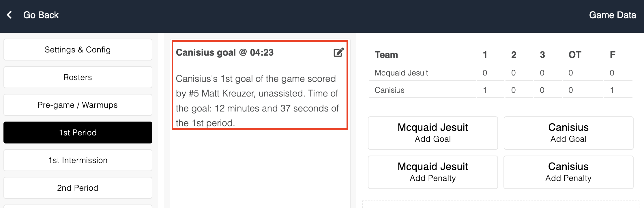The height and width of the screenshot is (208, 644).
Task: Add a goal for Mcquaid Jesuit
Action: [x=433, y=133]
